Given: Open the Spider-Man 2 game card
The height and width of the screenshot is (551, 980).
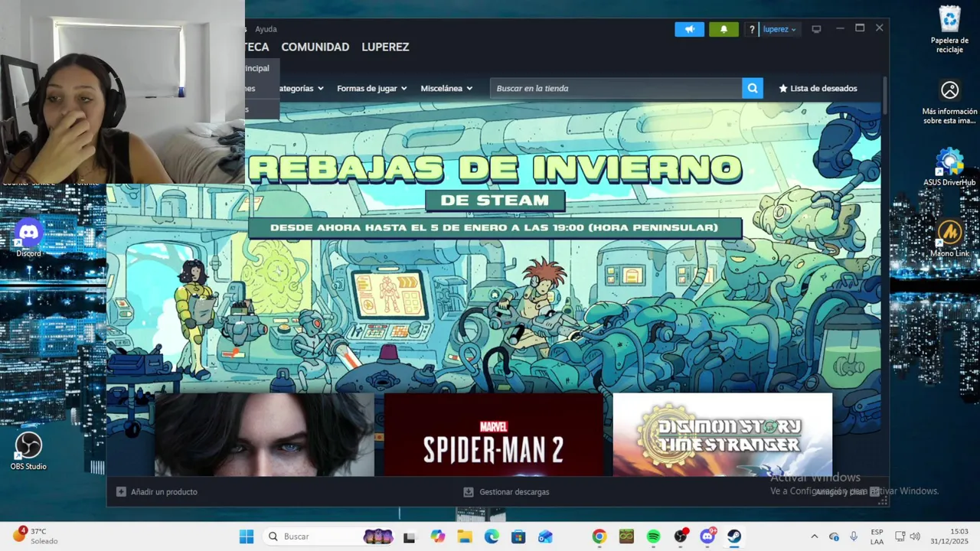Looking at the screenshot, I should tap(494, 435).
